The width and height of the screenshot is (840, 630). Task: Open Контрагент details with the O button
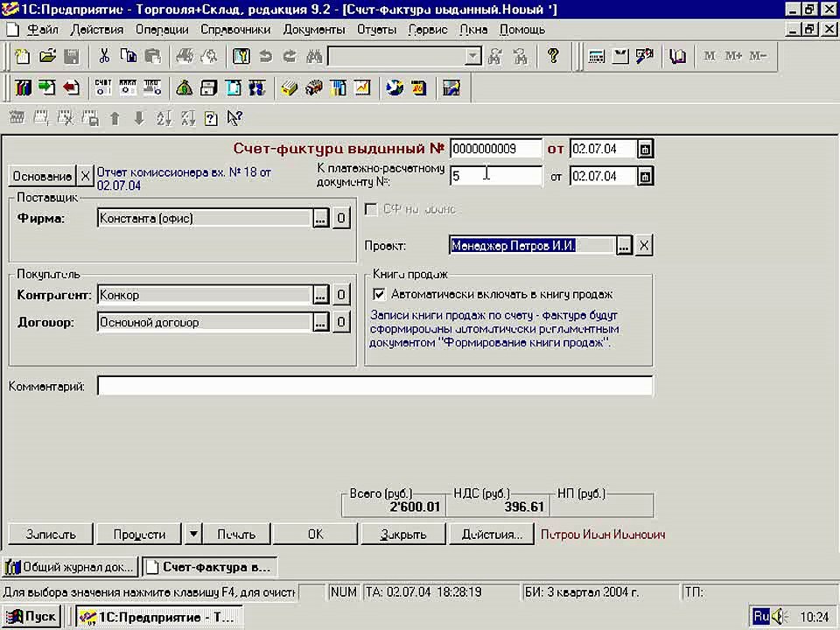tap(341, 295)
